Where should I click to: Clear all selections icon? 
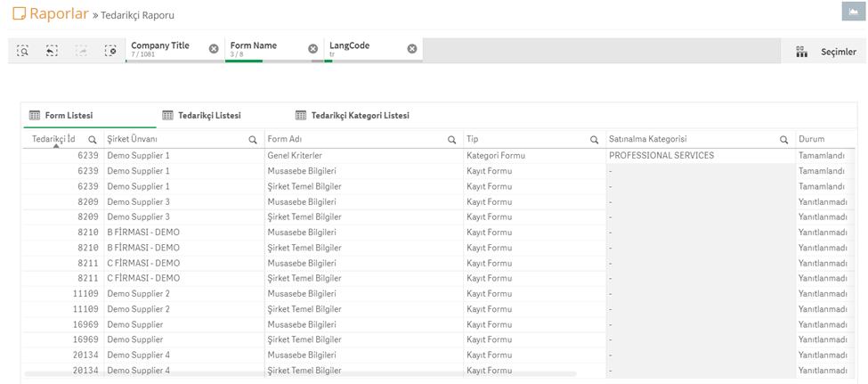(x=110, y=51)
